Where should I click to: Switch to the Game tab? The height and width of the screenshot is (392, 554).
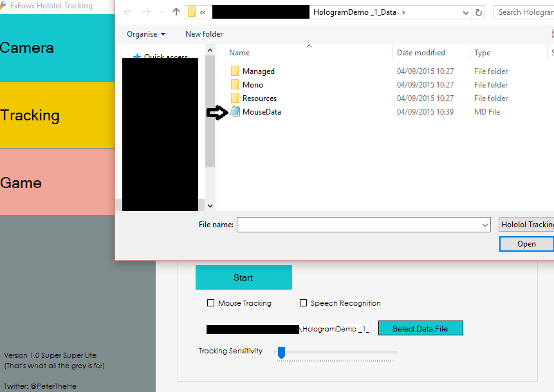pos(57,182)
